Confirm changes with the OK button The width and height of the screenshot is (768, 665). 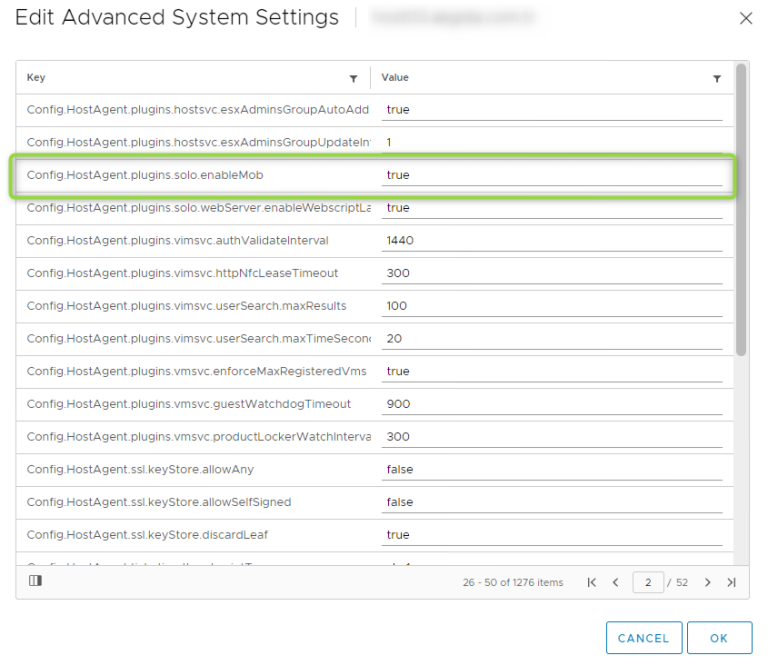[x=719, y=638]
